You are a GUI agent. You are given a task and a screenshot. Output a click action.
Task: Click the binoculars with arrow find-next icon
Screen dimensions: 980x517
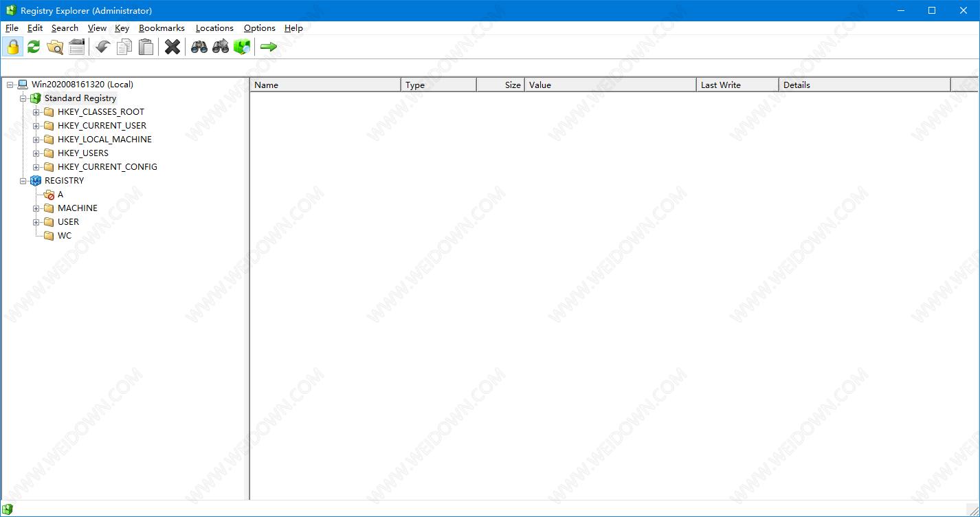[x=221, y=47]
